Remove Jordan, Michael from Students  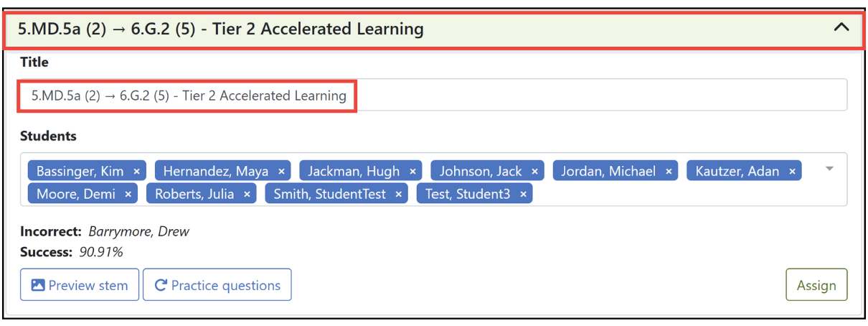(x=669, y=172)
